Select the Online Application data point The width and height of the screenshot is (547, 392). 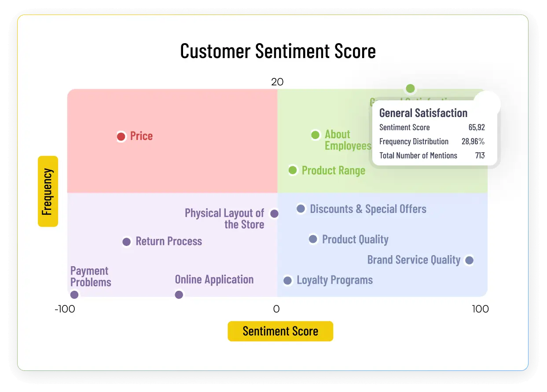179,295
